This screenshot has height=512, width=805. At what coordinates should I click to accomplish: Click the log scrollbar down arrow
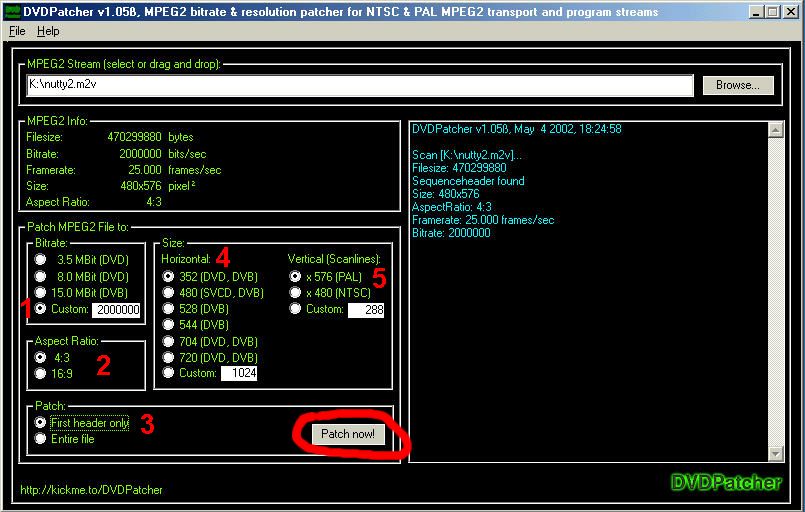(775, 453)
